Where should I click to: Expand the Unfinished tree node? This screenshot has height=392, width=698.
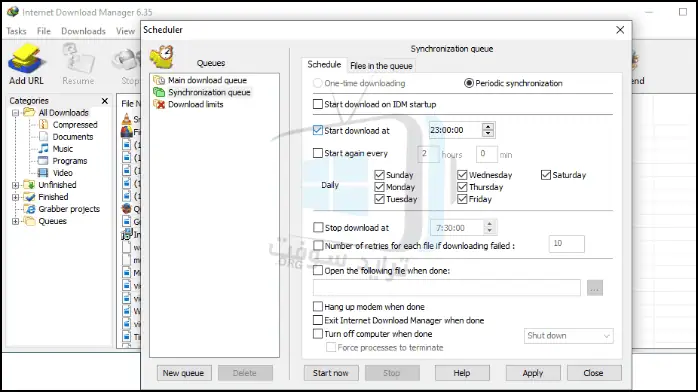[x=16, y=185]
